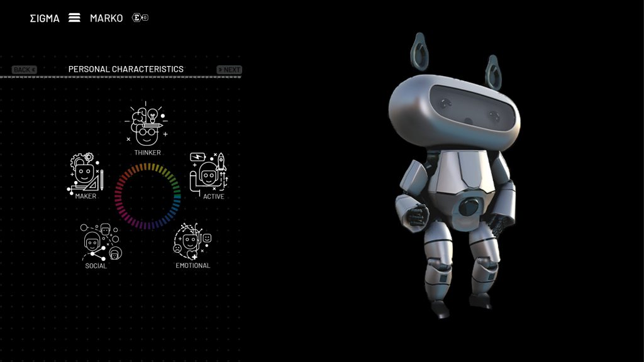Screen dimensions: 644x362
Task: Click the robot avatar's chest core
Action: point(470,207)
